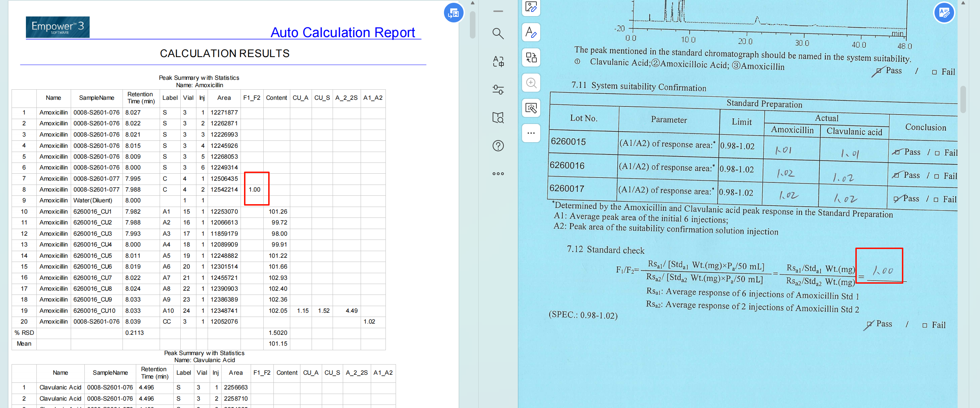Click the F1_F2 value 1.00

coord(255,189)
